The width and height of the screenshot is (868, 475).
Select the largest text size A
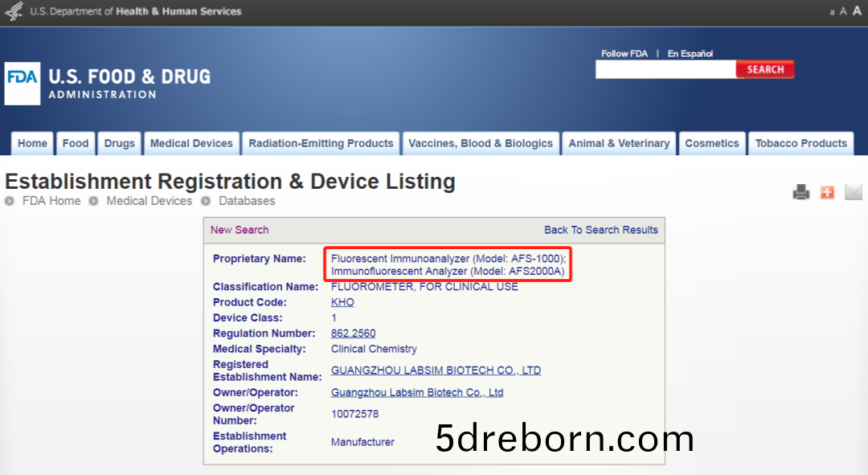(857, 11)
